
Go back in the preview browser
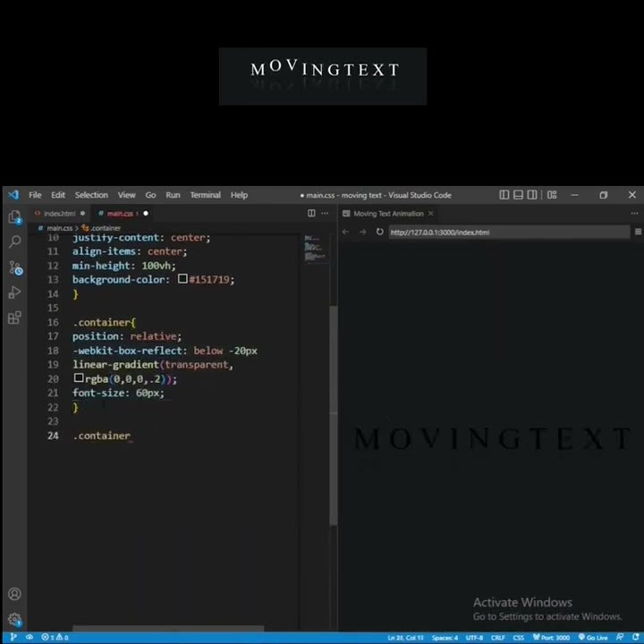pyautogui.click(x=345, y=232)
